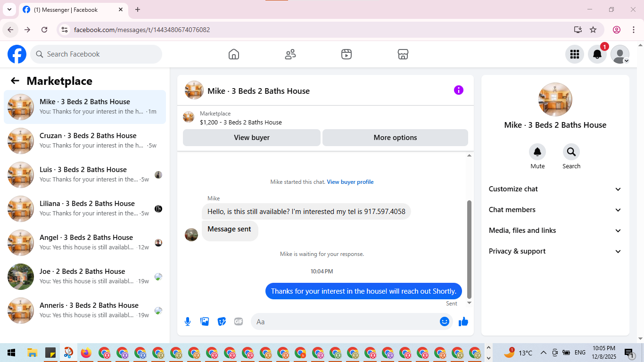Show hidden system tray icons chevron
The width and height of the screenshot is (644, 362).
[543, 353]
